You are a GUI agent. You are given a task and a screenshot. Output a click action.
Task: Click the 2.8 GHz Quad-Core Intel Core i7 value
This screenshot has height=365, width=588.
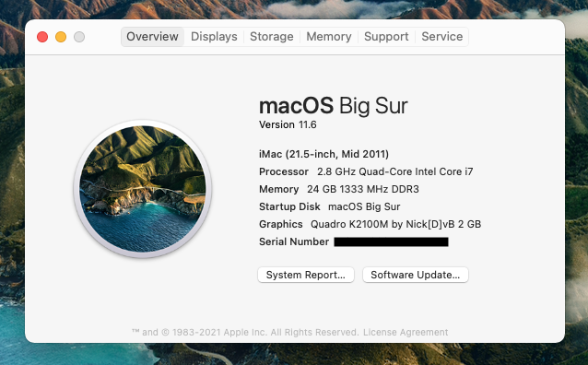[x=394, y=171]
